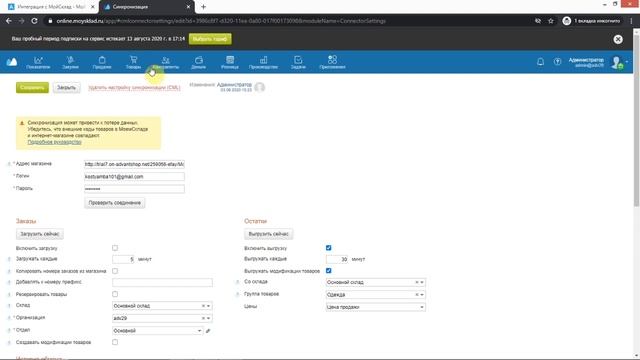
Task: Clear the Склад selection with its x
Action: pyautogui.click(x=203, y=306)
